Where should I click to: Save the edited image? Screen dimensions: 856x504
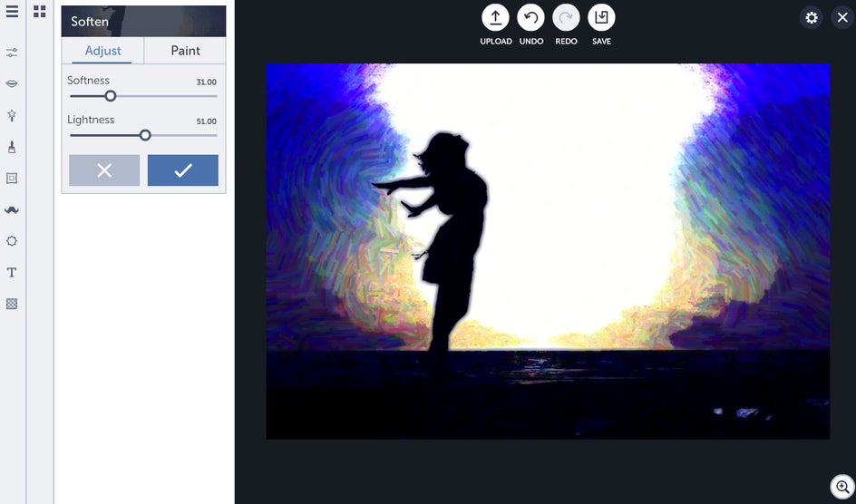click(601, 17)
